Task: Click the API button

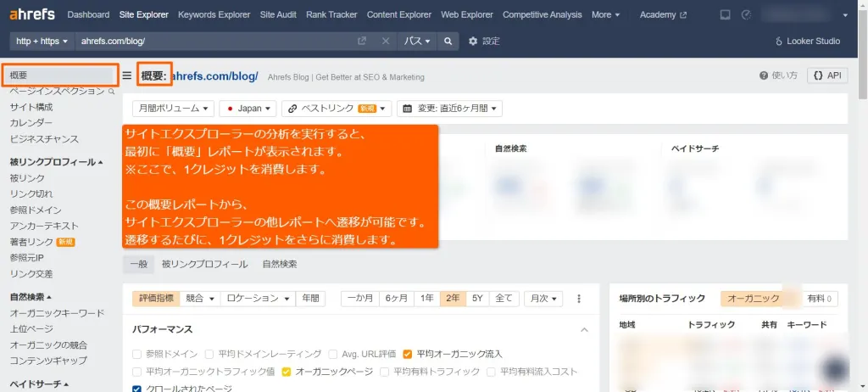Action: 827,76
